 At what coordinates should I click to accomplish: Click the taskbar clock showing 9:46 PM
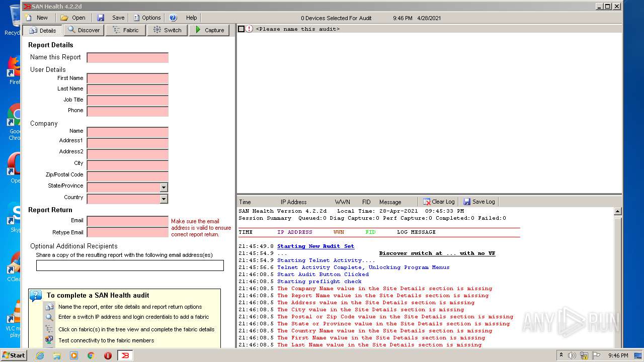[x=618, y=355]
